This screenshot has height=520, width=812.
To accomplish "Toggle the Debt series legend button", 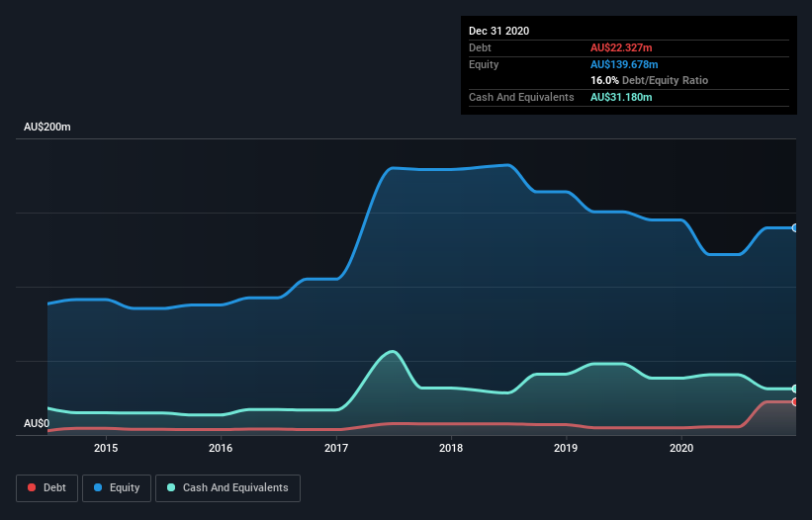I will point(47,488).
